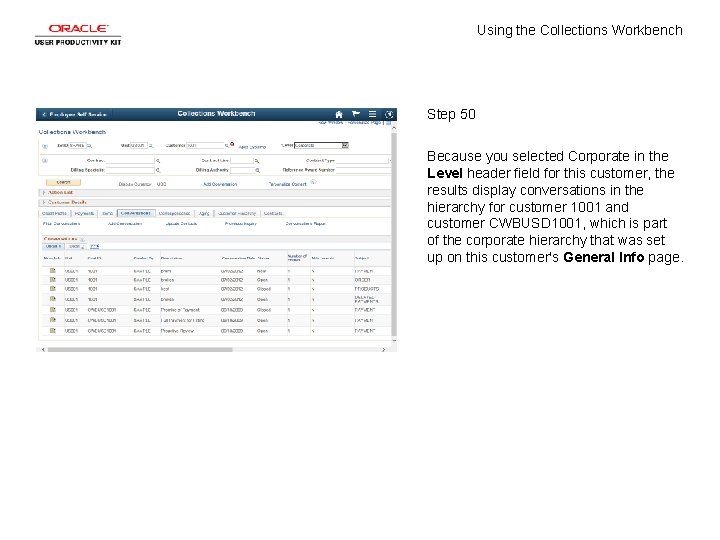This screenshot has width=720, height=540.
Task: Switch to the Customer Hierarchy tab
Action: (237, 214)
